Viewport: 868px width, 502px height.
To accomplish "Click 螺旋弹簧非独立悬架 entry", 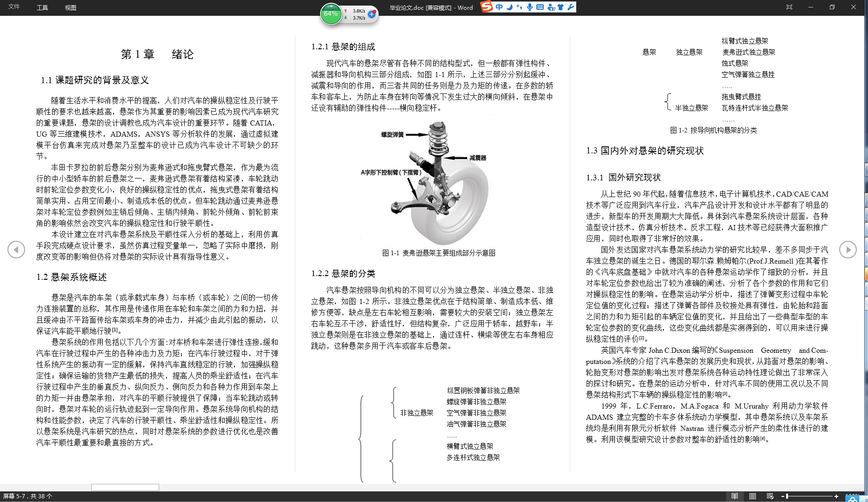I will click(476, 402).
